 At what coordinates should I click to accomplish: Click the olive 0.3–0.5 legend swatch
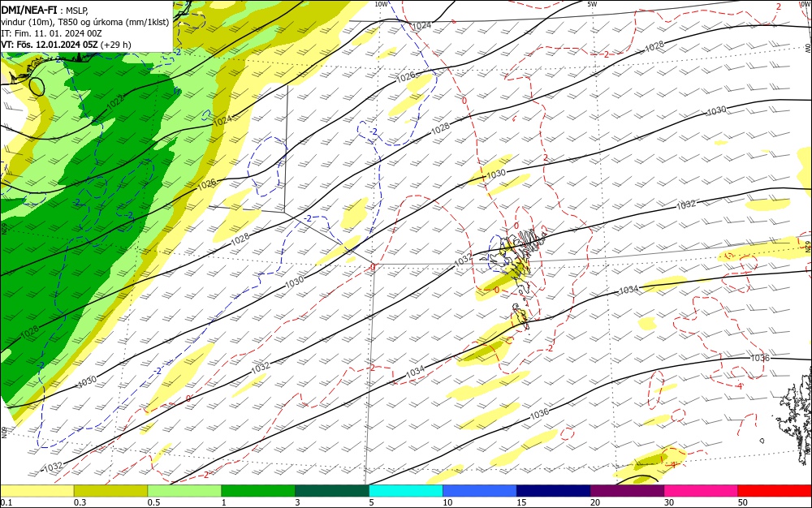[x=110, y=491]
